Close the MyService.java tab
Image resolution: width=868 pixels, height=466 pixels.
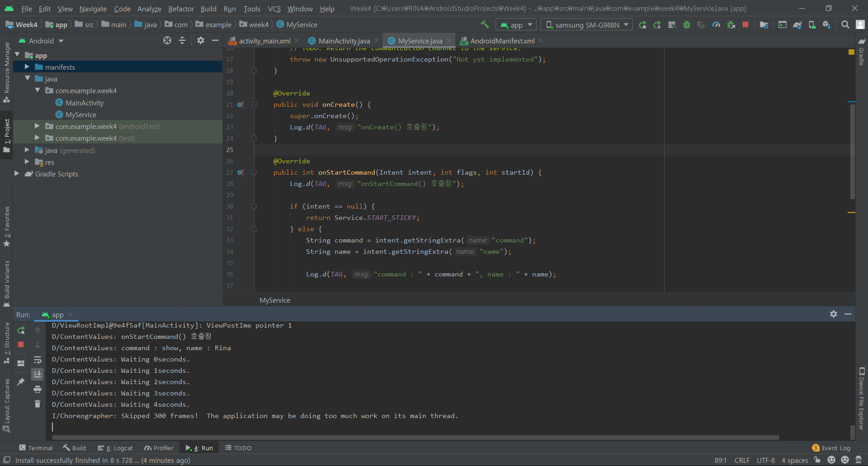click(x=449, y=41)
